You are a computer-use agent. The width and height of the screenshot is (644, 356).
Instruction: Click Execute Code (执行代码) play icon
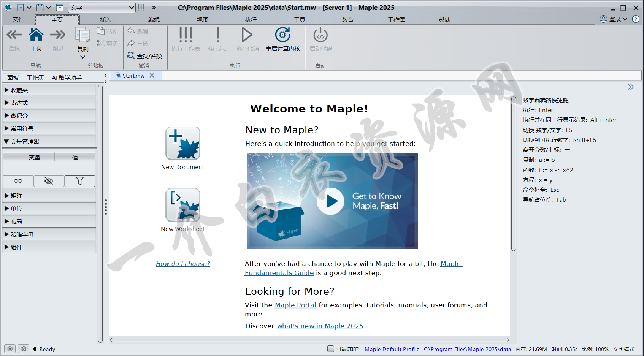247,35
